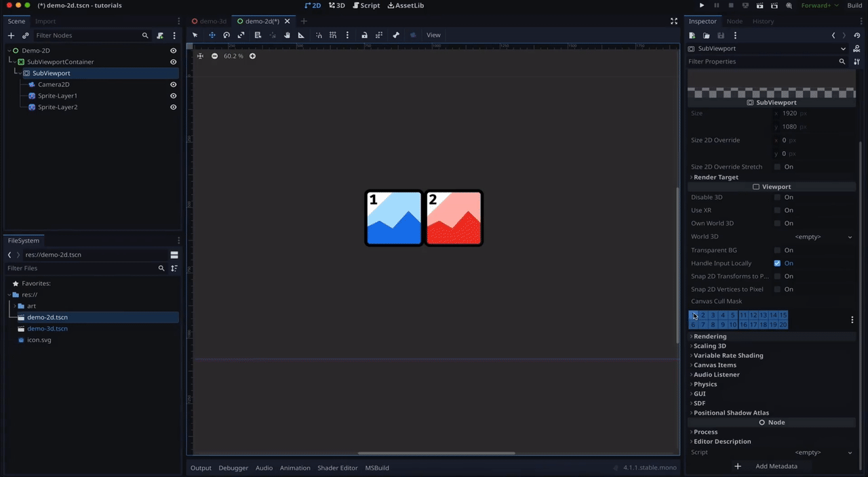868x477 pixels.
Task: Run the project with the Play button
Action: tap(702, 5)
